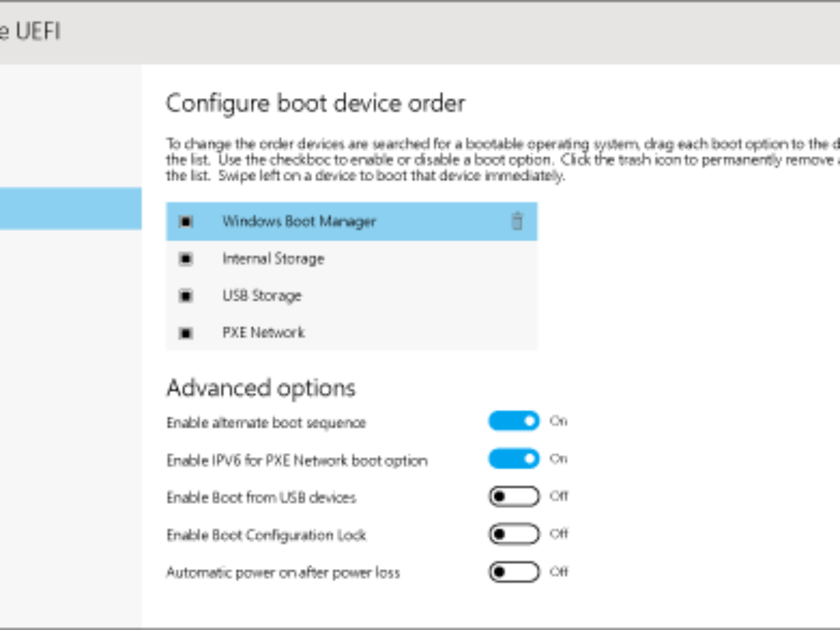Toggle the USB Storage checkbox
Image resolution: width=840 pixels, height=630 pixels.
click(x=185, y=296)
